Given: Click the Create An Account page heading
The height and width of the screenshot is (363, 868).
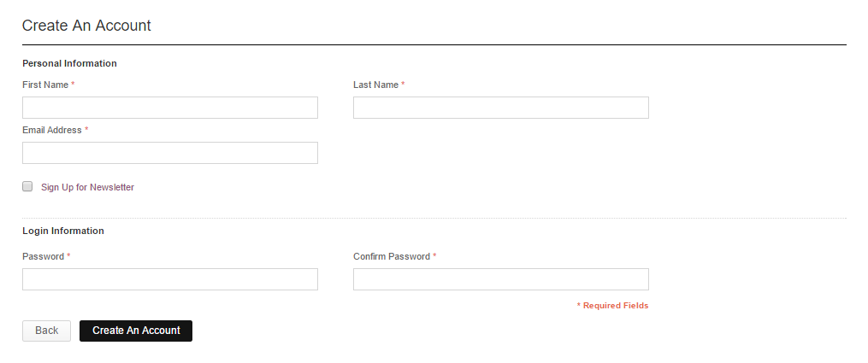Looking at the screenshot, I should [86, 26].
